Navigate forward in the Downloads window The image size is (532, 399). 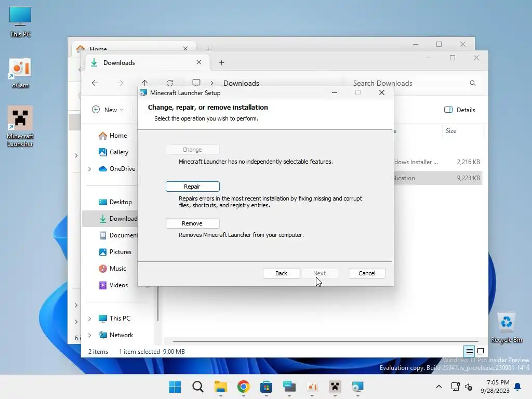[120, 83]
